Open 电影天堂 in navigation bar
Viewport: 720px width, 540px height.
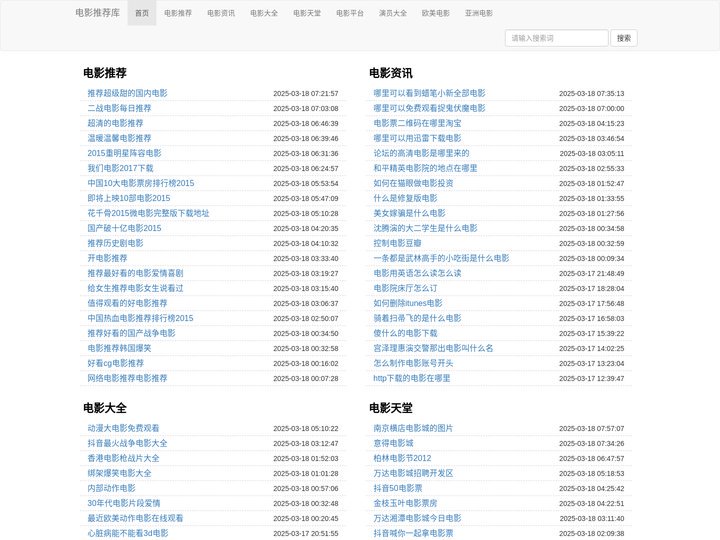[x=307, y=13]
